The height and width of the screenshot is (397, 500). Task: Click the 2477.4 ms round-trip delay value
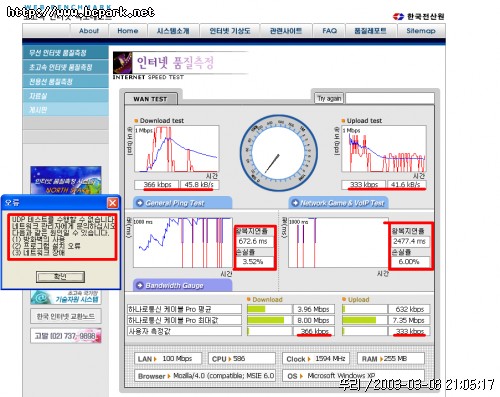coord(410,241)
